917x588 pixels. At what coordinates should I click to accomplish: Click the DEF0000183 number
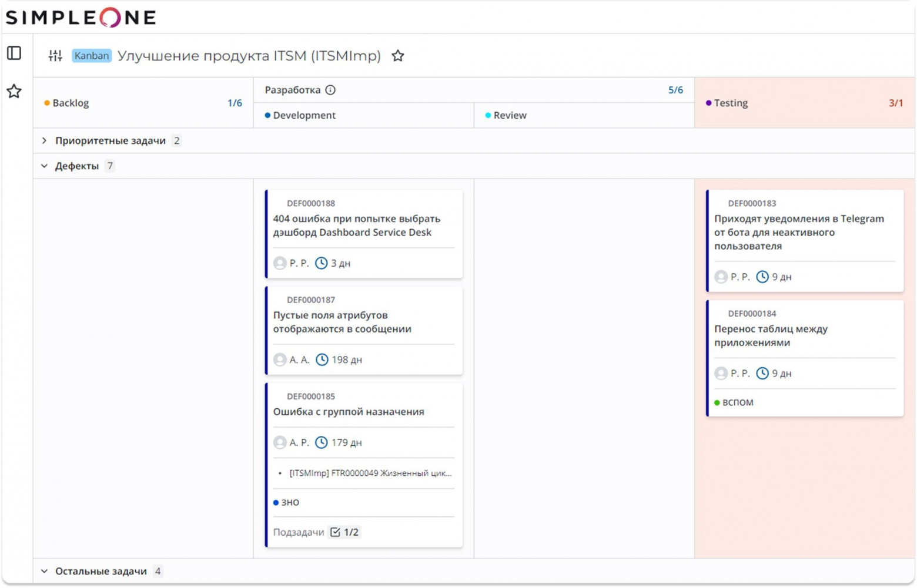coord(752,203)
